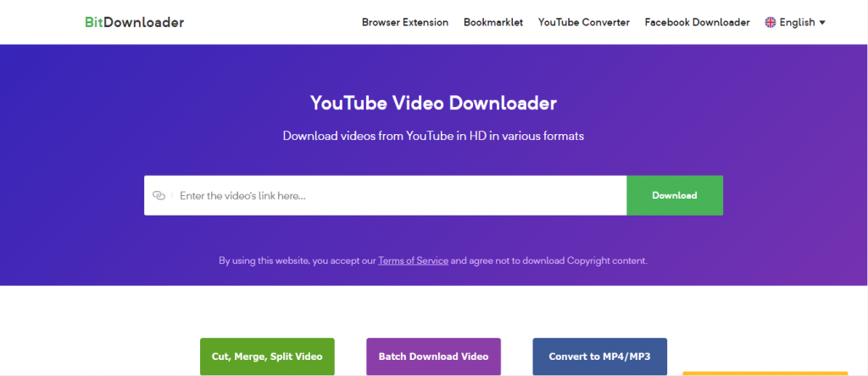Open the YouTube Converter page

coord(583,22)
